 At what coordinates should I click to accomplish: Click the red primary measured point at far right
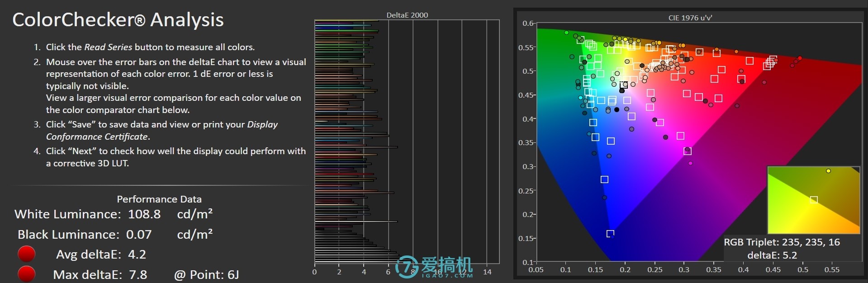pos(800,58)
